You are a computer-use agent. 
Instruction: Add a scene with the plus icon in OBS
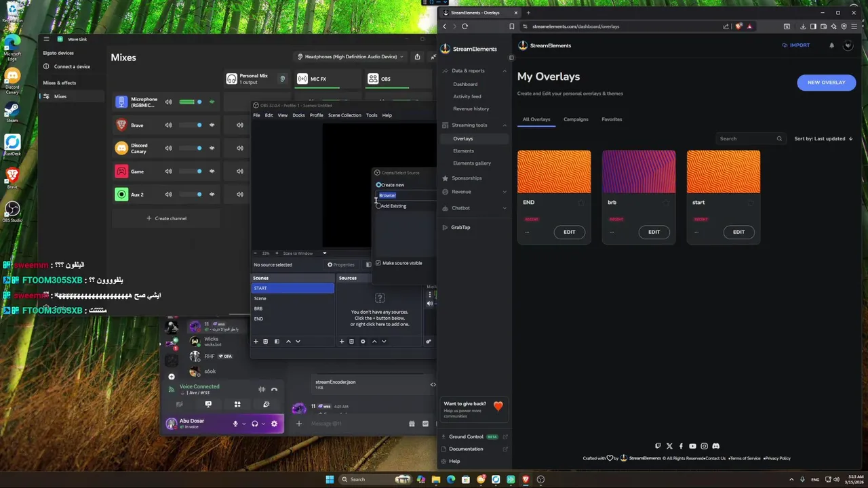256,342
